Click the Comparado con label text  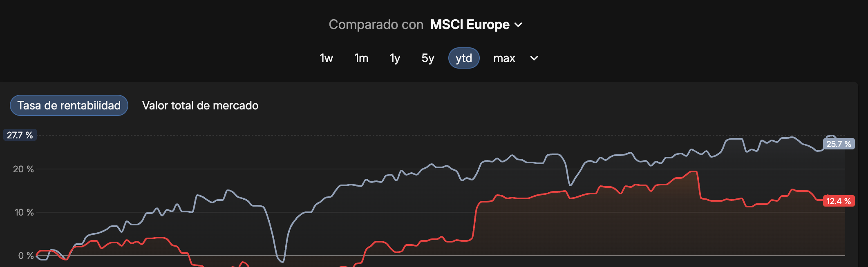point(376,24)
